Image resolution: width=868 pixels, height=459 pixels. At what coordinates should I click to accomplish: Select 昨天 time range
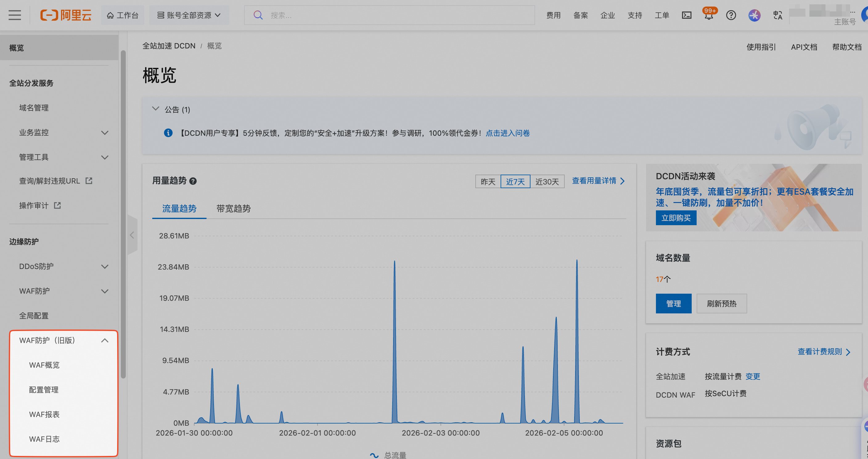(x=488, y=181)
